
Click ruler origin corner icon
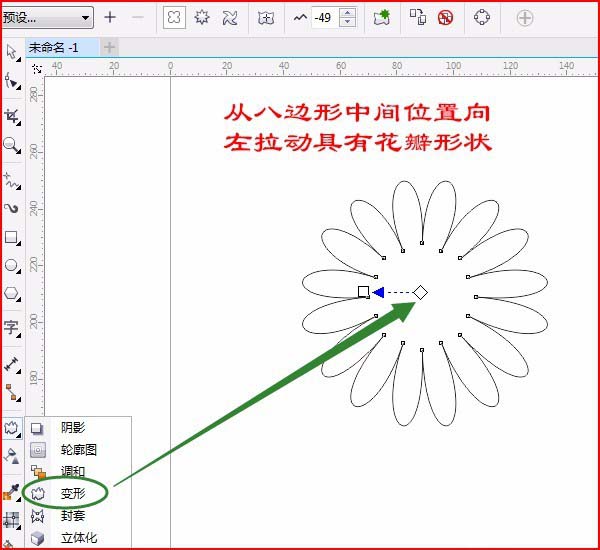[37, 69]
